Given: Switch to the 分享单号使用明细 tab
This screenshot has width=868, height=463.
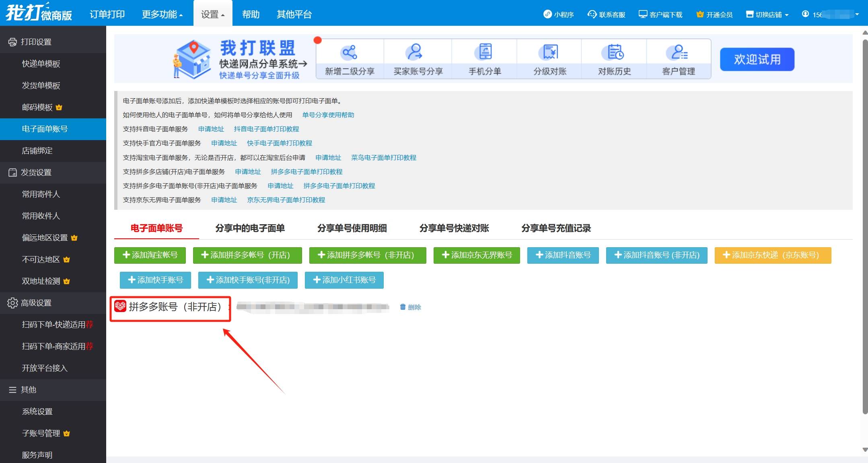Looking at the screenshot, I should (x=352, y=228).
